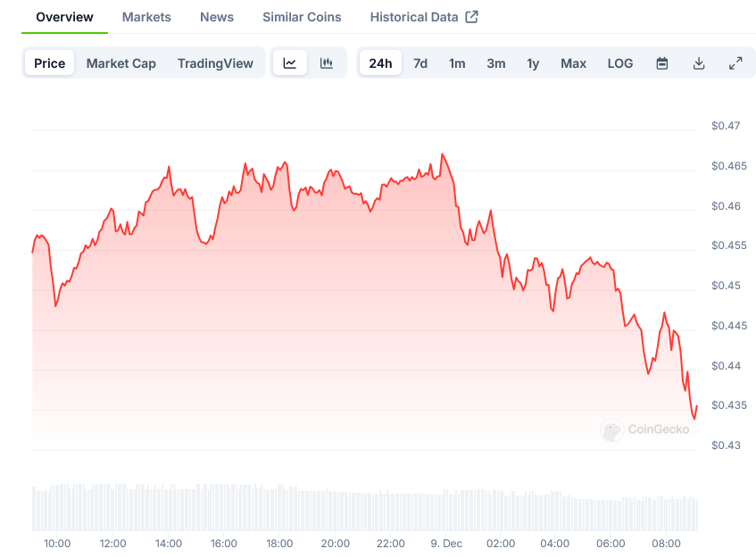
Task: Switch to TradingView chart
Action: point(215,63)
